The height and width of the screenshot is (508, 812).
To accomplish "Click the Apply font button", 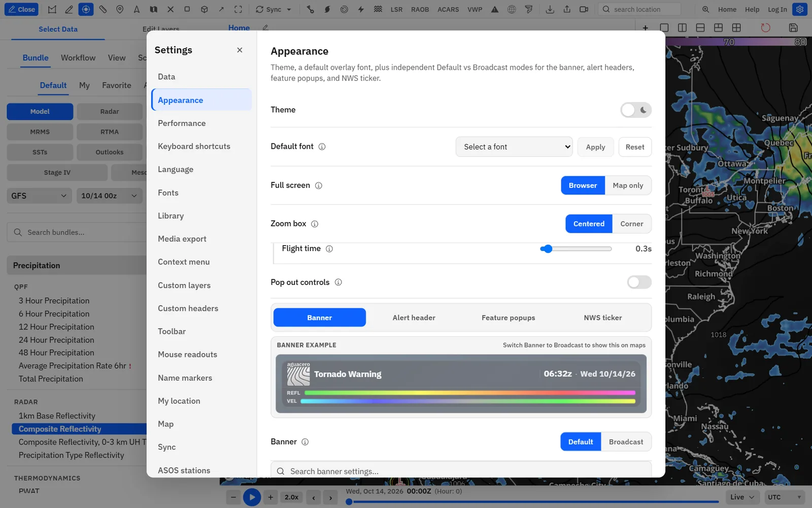I will pyautogui.click(x=595, y=147).
